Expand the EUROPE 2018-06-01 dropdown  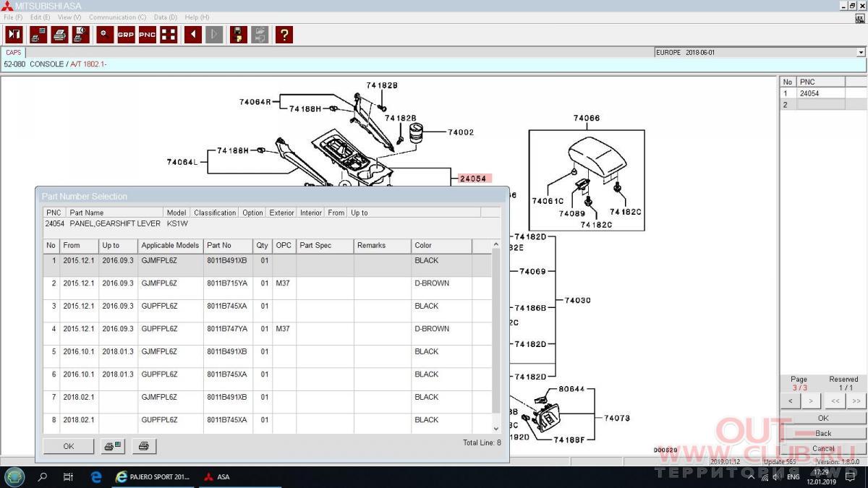tap(861, 53)
